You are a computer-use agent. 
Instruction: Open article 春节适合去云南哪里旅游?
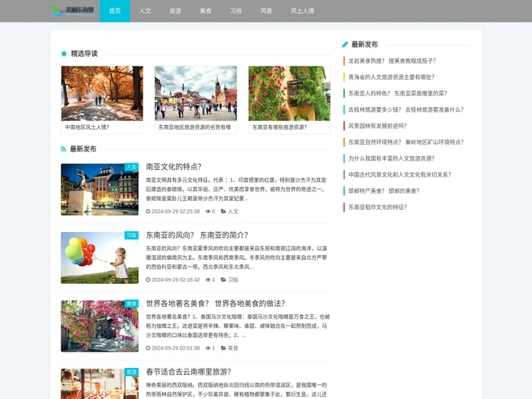pyautogui.click(x=188, y=372)
